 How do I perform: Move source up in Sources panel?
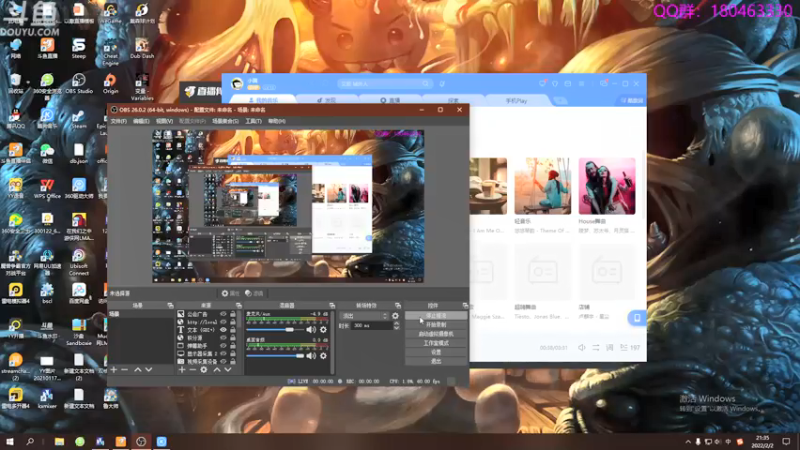point(217,369)
